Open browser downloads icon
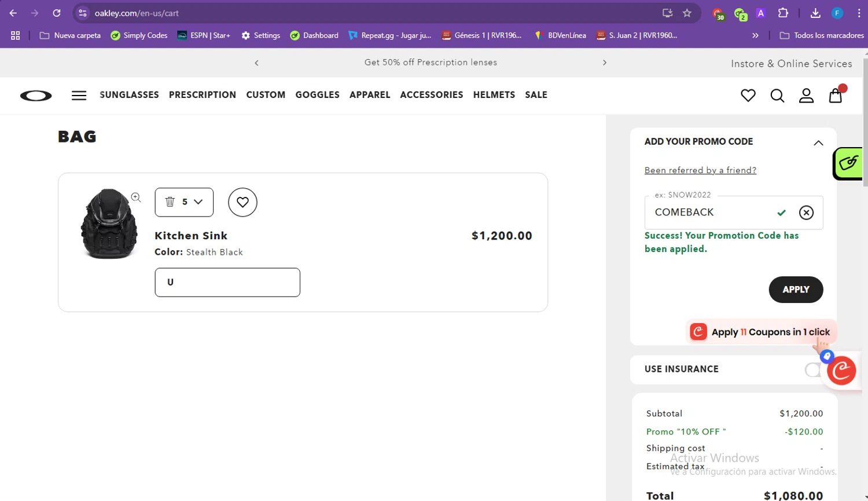This screenshot has height=501, width=868. pyautogui.click(x=815, y=13)
